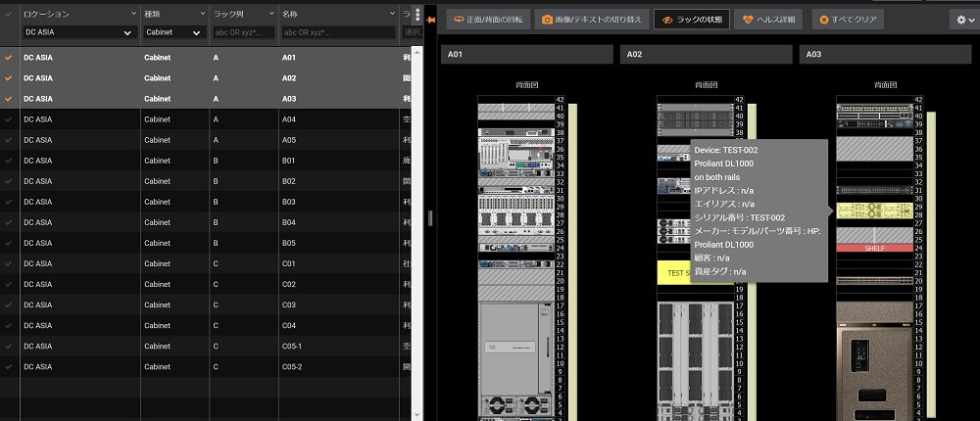980x421 pixels.
Task: Open the three-dot column options menu
Action: point(418,15)
